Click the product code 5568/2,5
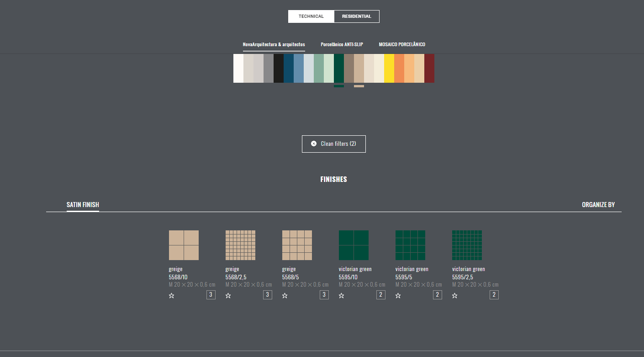Viewport: 644px width, 357px height. (x=236, y=277)
